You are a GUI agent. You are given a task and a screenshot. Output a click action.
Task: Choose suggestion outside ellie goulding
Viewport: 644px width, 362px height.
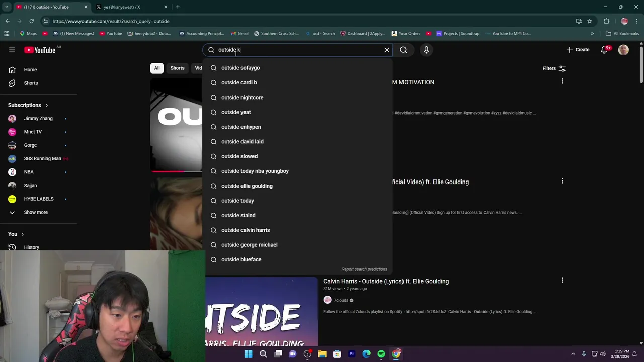[x=297, y=186]
